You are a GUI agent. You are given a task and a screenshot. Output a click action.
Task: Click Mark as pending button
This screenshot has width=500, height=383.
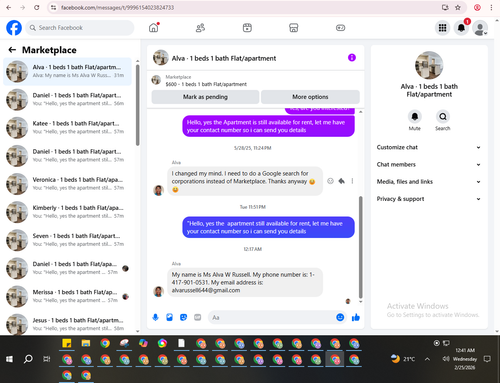click(205, 97)
